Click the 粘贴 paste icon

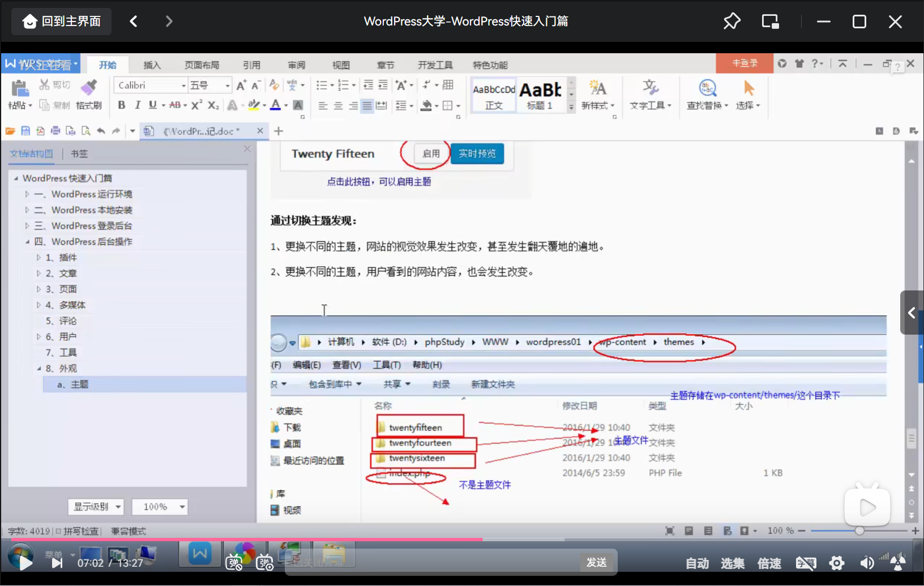[19, 89]
